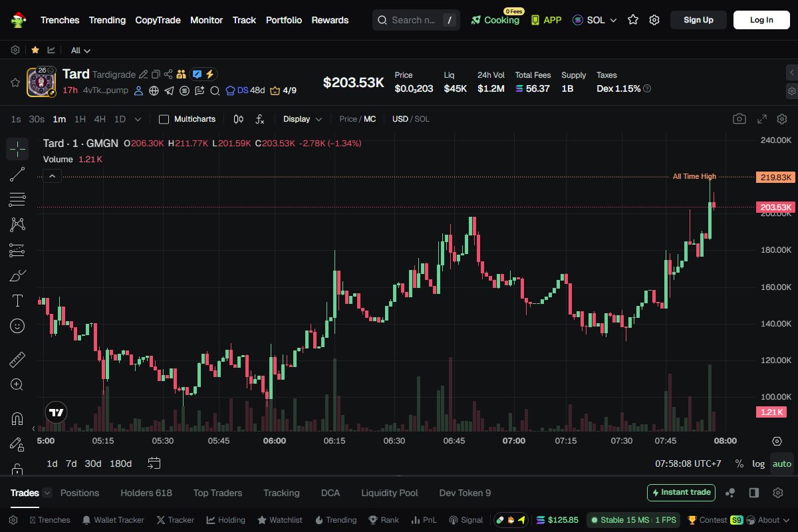Image resolution: width=798 pixels, height=532 pixels.
Task: Open the SOL chain selector dropdown
Action: pos(595,20)
